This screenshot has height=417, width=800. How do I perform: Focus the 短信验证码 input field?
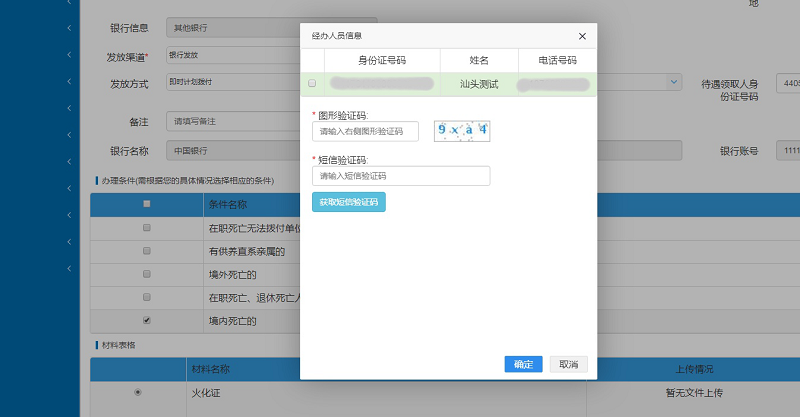click(401, 176)
